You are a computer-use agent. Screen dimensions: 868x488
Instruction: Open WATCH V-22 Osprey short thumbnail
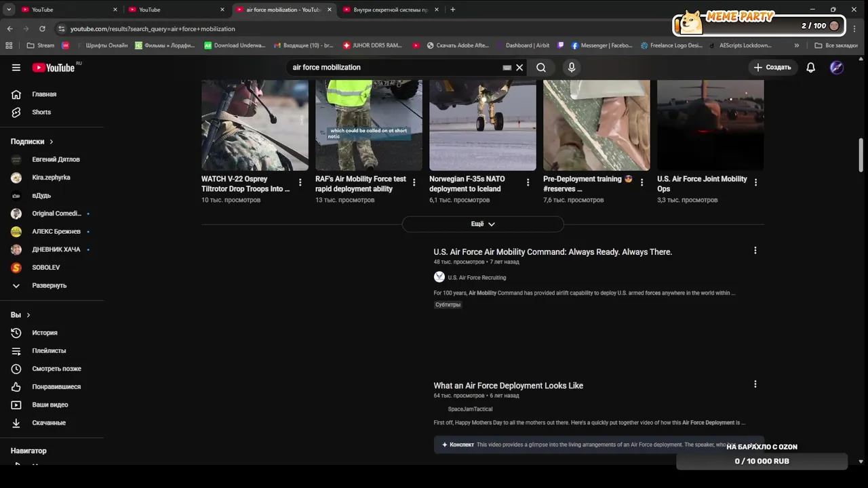point(255,125)
